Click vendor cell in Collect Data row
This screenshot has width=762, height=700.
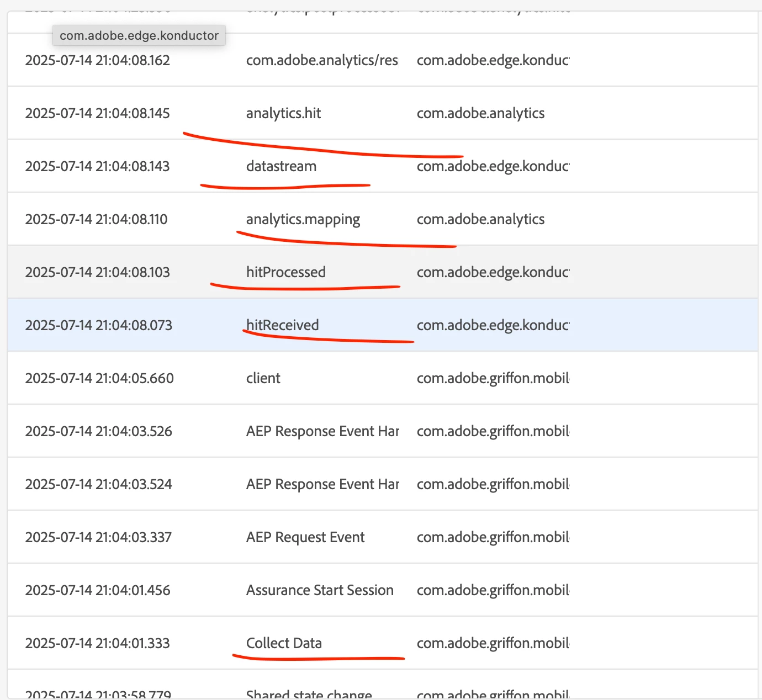click(x=493, y=643)
